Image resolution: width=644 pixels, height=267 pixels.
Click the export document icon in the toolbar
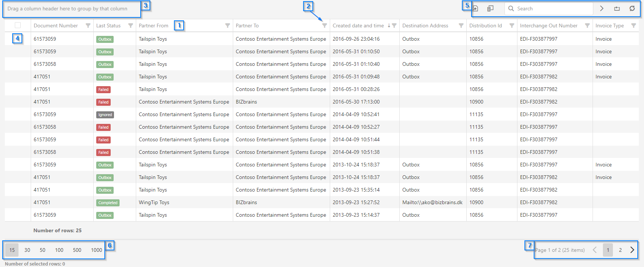(476, 9)
